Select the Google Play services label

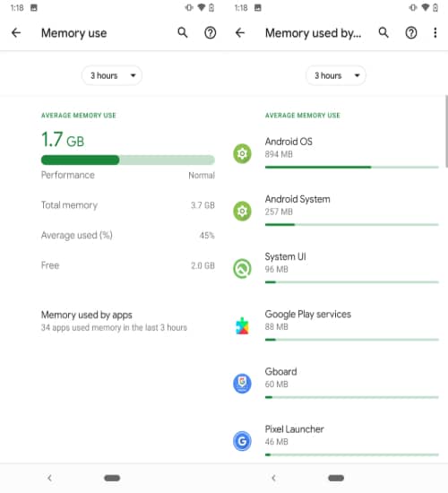pos(308,314)
